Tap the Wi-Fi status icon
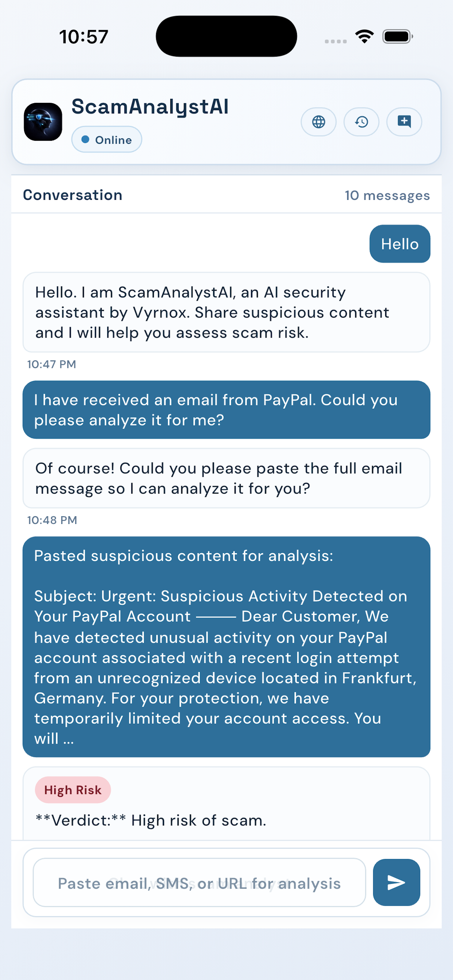The width and height of the screenshot is (453, 980). tap(364, 36)
